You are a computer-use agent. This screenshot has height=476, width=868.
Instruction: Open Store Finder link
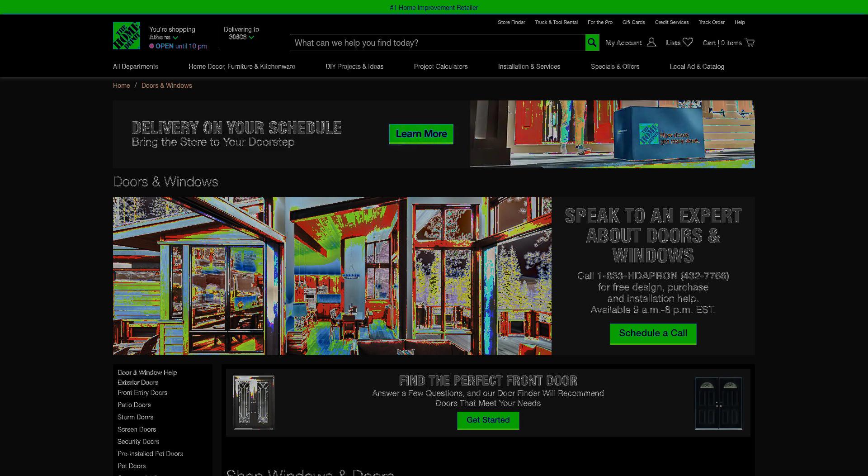click(x=511, y=22)
